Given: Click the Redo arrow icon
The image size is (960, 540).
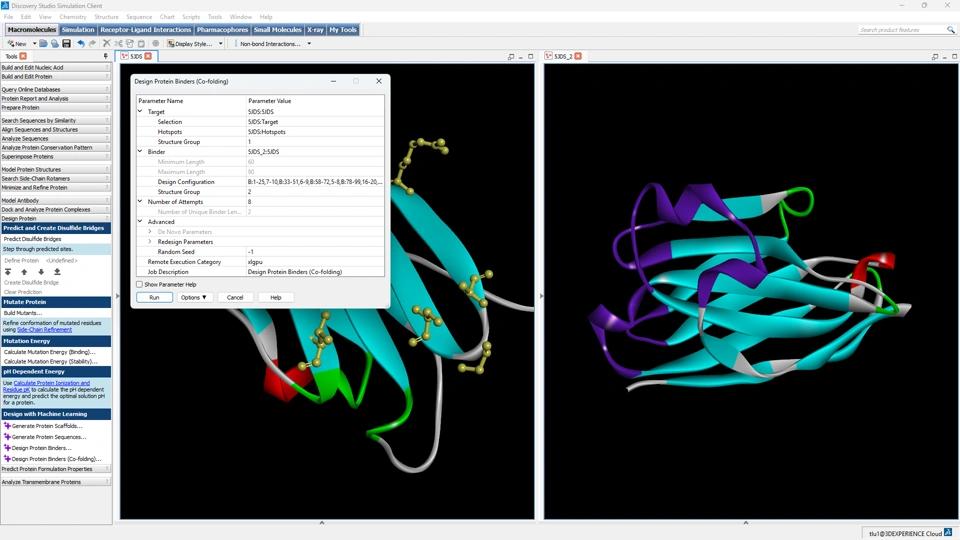Looking at the screenshot, I should (x=92, y=43).
